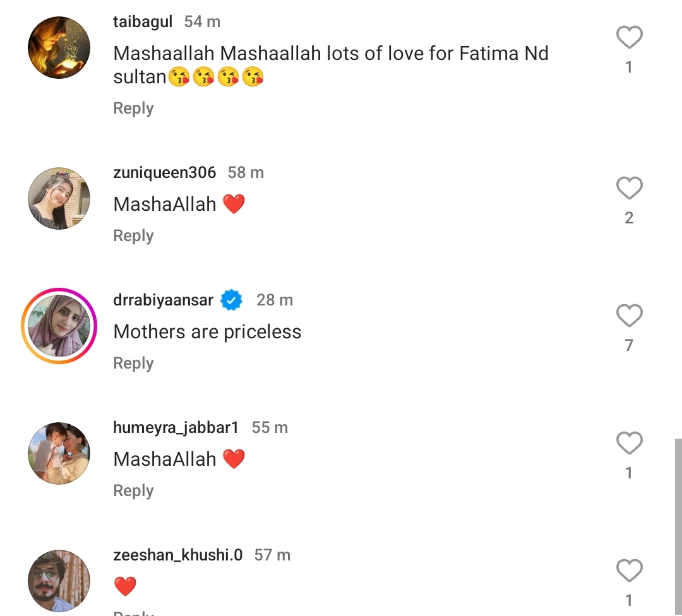
Task: Open the zuniqueen306 username link
Action: coord(164,172)
